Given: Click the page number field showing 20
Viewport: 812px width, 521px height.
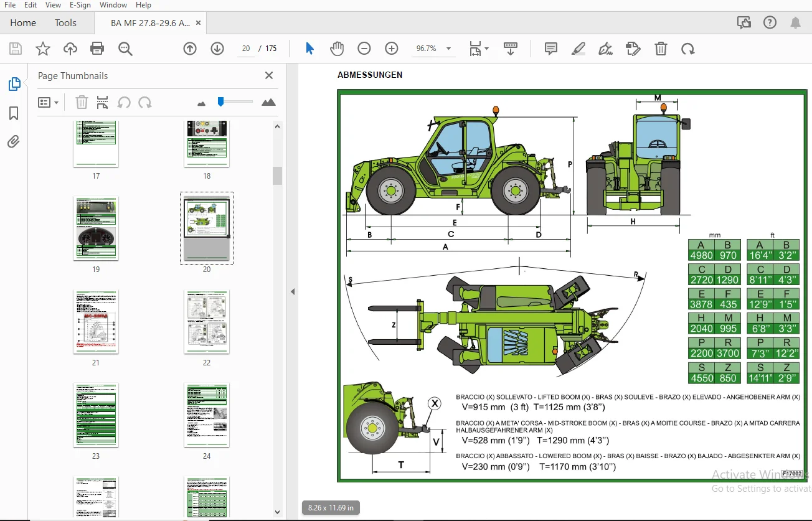Looking at the screenshot, I should click(x=246, y=49).
